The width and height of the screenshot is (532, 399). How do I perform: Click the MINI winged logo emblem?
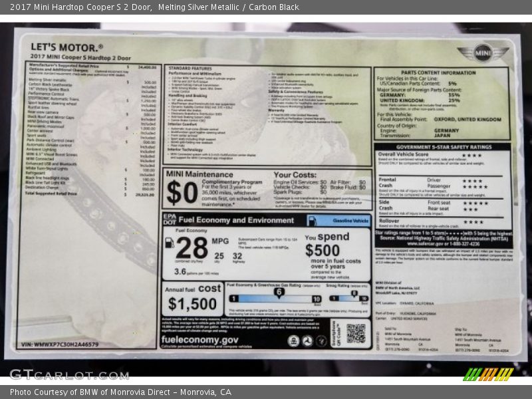click(483, 53)
